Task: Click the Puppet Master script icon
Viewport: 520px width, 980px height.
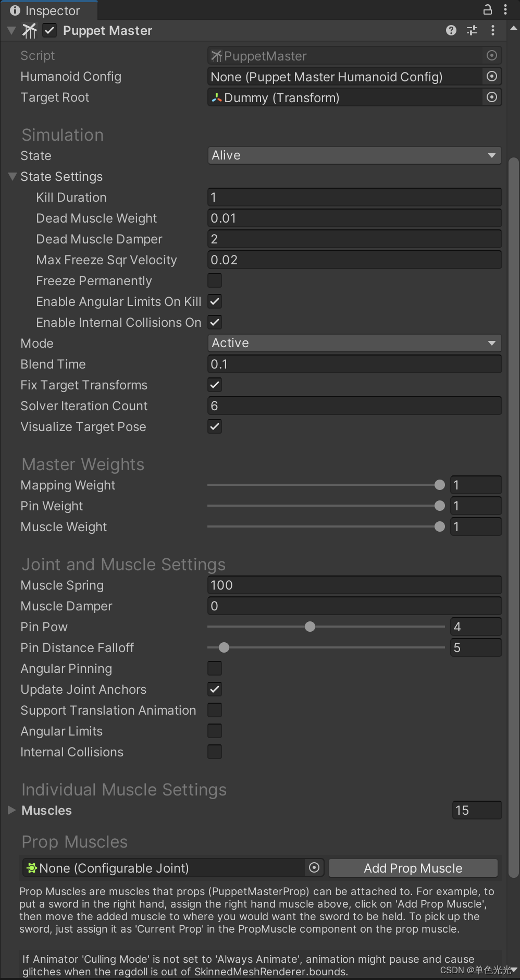Action: (x=30, y=31)
